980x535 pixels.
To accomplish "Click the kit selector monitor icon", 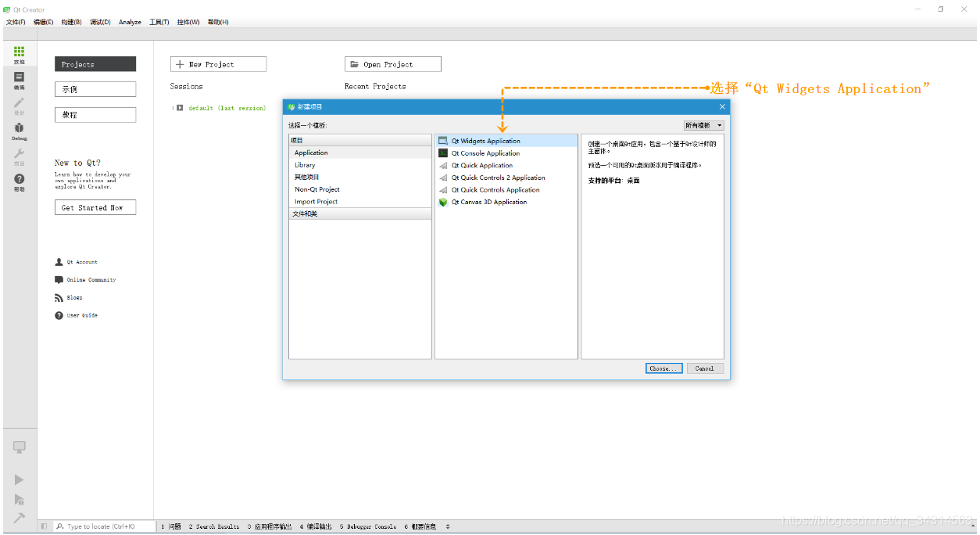I will pos(20,447).
